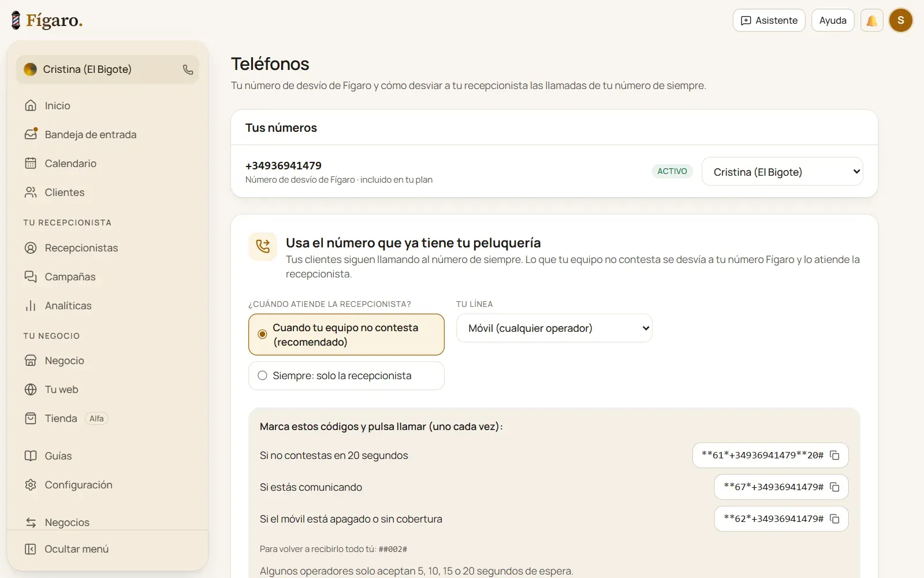Open the Cristina (El Bigote) receptionist dropdown
Viewport: 924px width, 578px height.
point(783,172)
